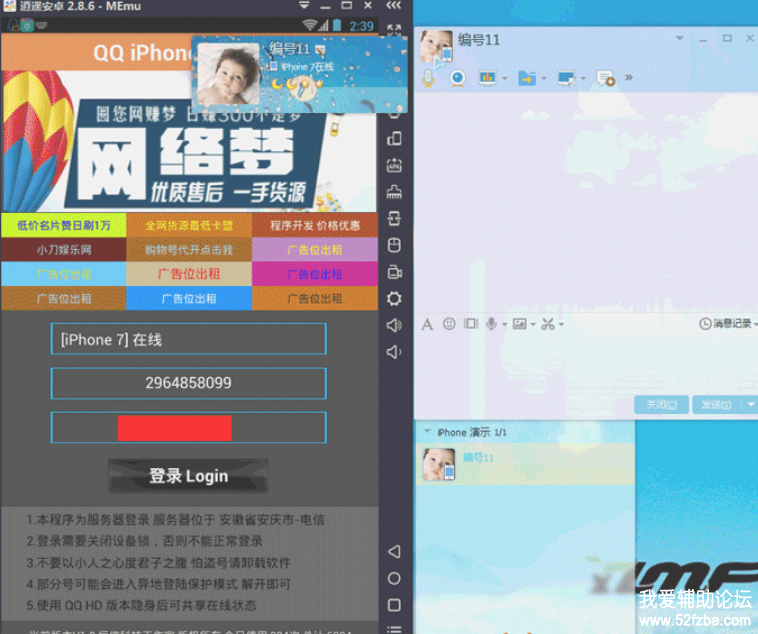Screen dimensions: 758x634
Task: Open the emoji picker in the chat
Action: (449, 324)
